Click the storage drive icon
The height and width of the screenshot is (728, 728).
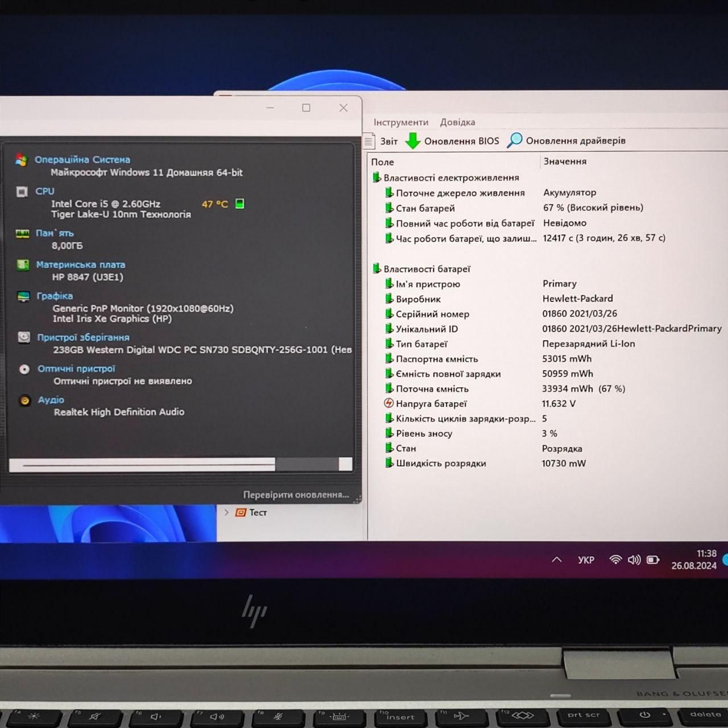[x=24, y=337]
